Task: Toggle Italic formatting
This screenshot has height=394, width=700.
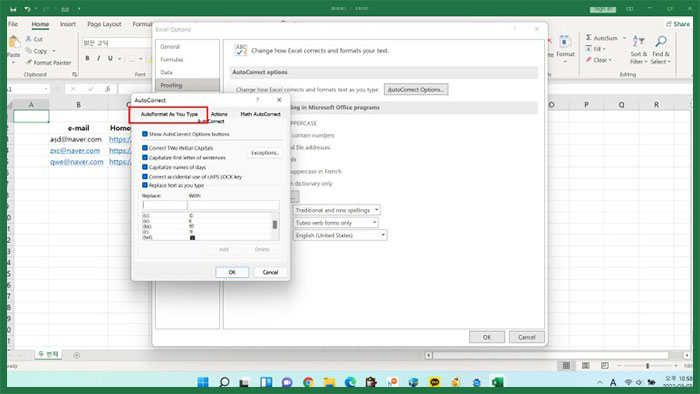Action: pyautogui.click(x=99, y=58)
